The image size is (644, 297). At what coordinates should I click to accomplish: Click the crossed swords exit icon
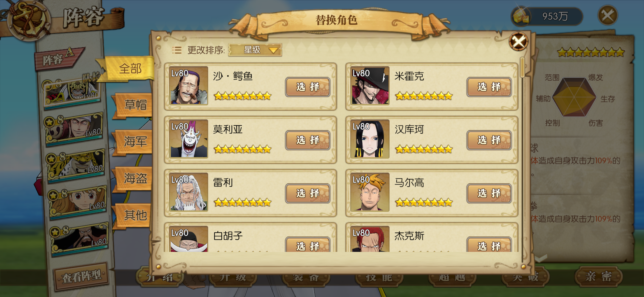pos(608,15)
